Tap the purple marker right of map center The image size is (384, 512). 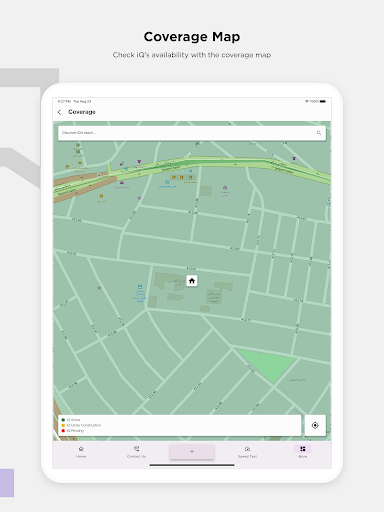click(x=225, y=188)
